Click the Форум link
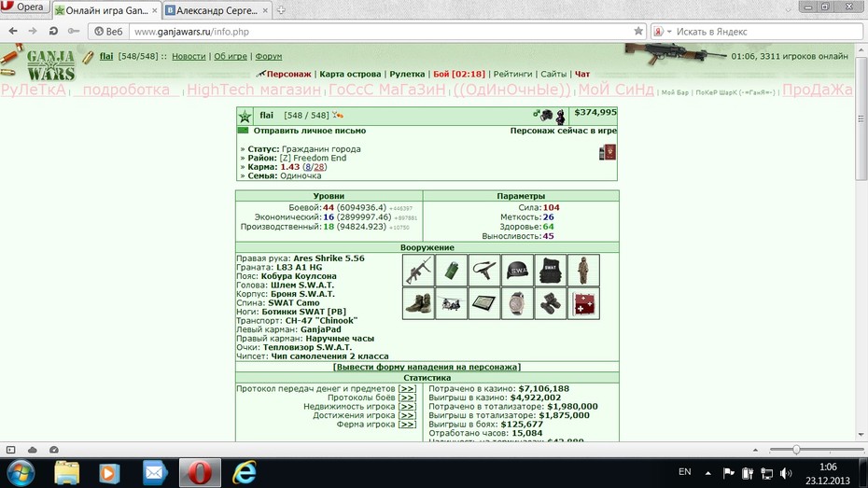Viewport: 868px width, 488px height. [269, 56]
